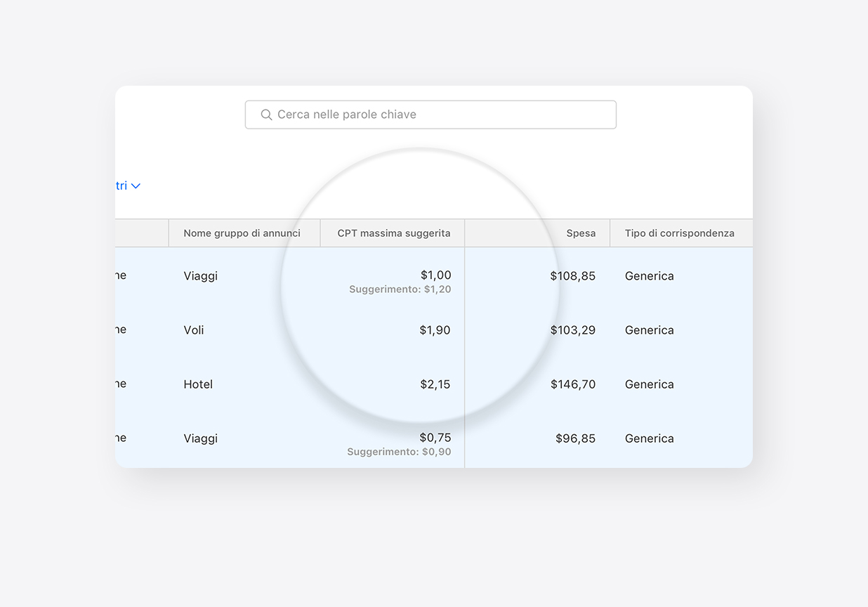
Task: Apply the Suggerimento: $0,90 bid suggestion
Action: click(400, 452)
